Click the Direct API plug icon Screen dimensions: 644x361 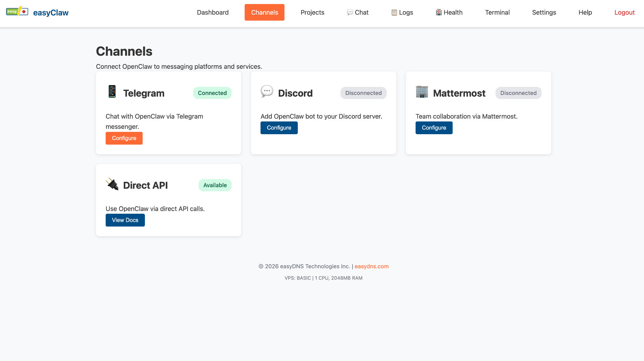pyautogui.click(x=112, y=184)
